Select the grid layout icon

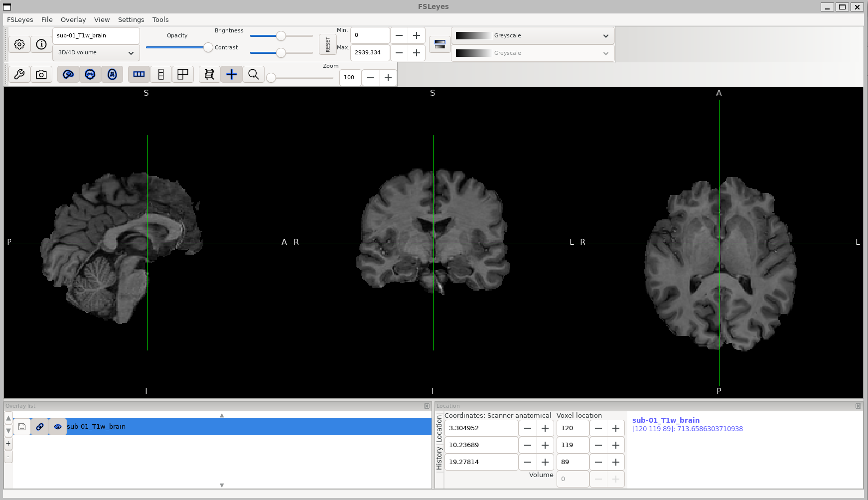click(x=183, y=74)
